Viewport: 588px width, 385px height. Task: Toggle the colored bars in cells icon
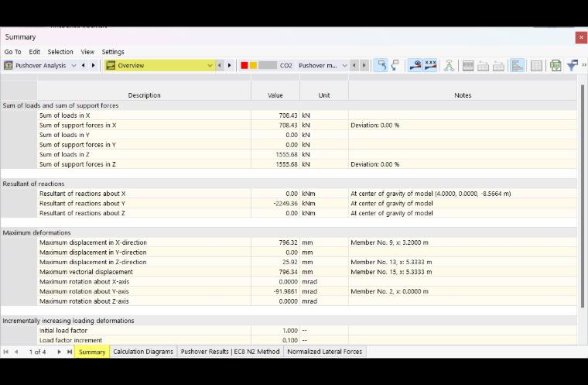pyautogui.click(x=517, y=65)
